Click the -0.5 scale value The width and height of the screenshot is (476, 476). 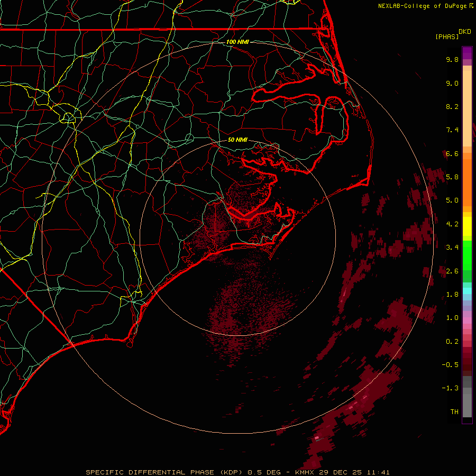[x=450, y=365]
